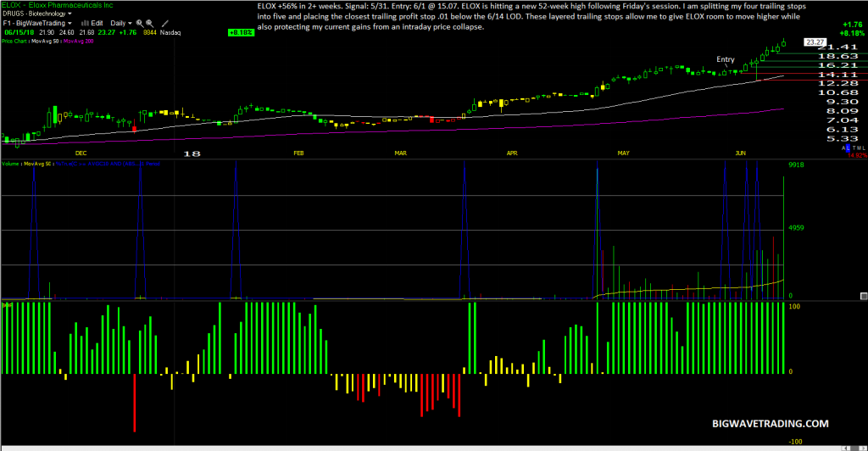Click the 23.27 closing price value
Image resolution: width=868 pixels, height=451 pixels.
[106, 33]
